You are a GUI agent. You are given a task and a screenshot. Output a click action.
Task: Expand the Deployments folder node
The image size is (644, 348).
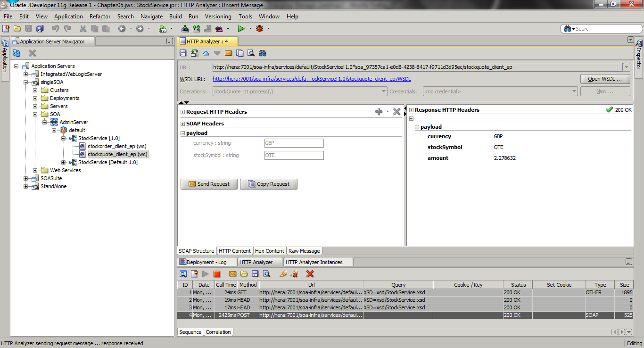35,98
